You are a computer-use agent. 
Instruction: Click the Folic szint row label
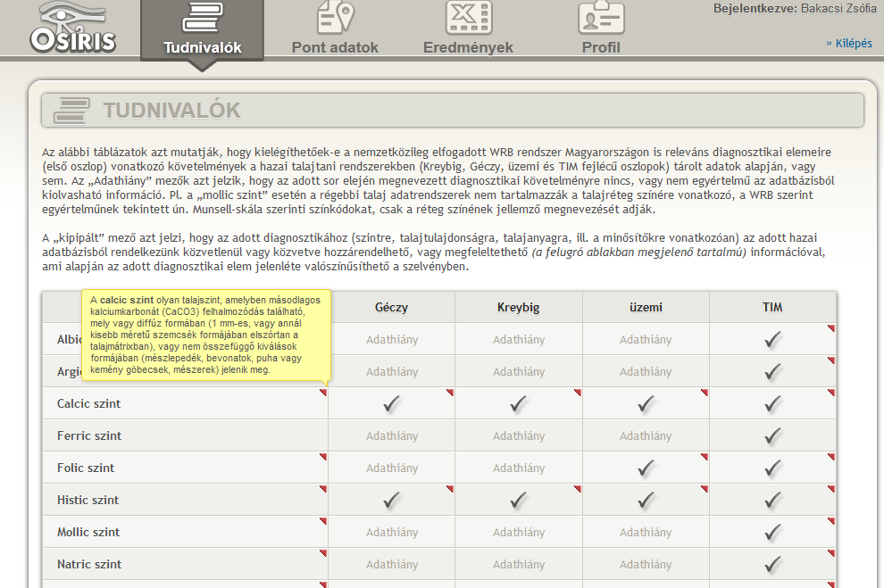[x=86, y=468]
